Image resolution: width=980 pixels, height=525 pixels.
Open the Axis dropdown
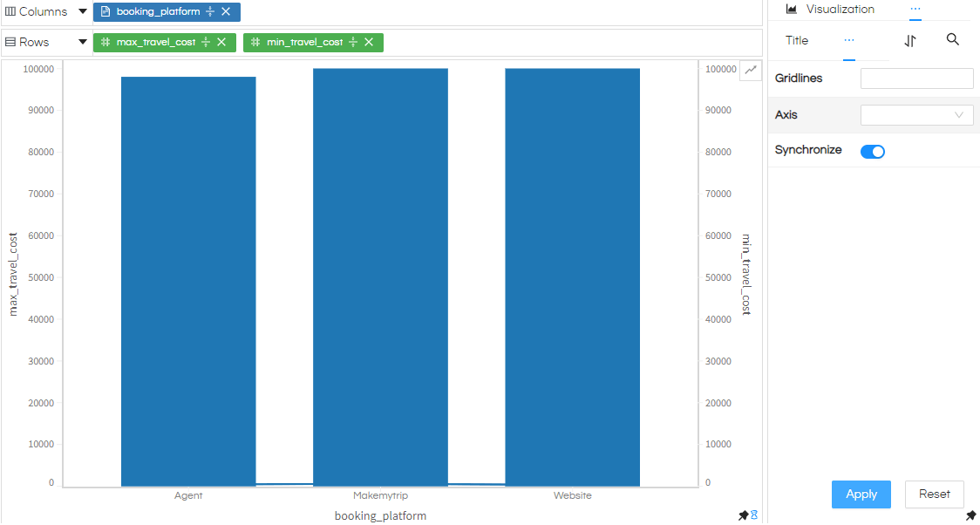[917, 115]
